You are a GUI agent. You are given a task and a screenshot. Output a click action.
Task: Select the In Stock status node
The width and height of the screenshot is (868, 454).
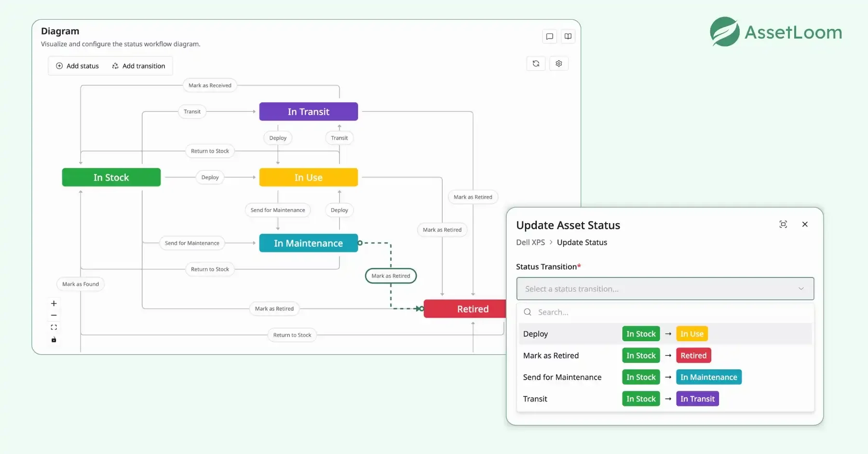[111, 177]
